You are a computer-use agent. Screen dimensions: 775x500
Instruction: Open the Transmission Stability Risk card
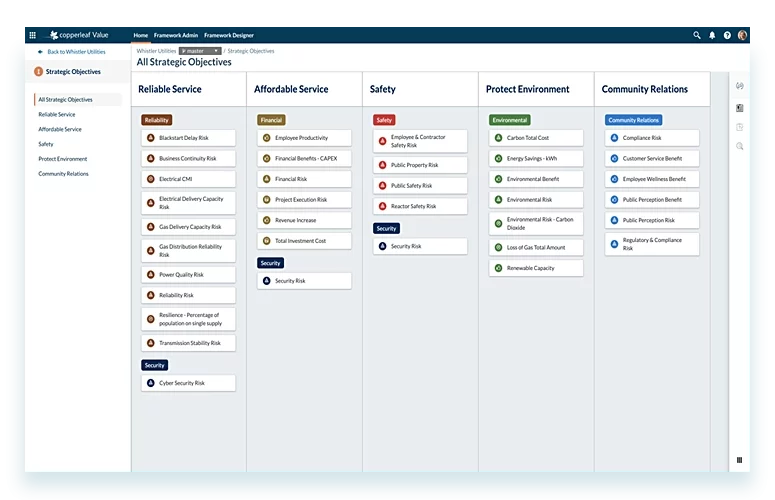188,343
